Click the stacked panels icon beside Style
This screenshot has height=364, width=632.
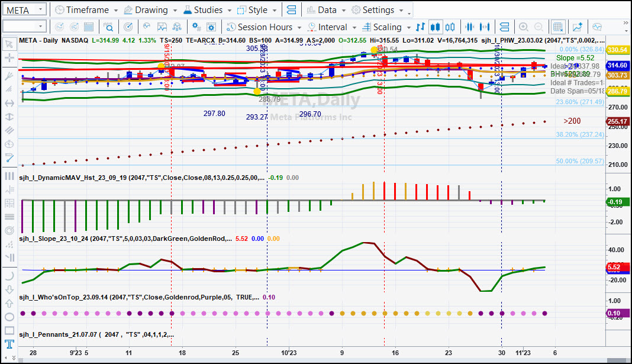[291, 10]
